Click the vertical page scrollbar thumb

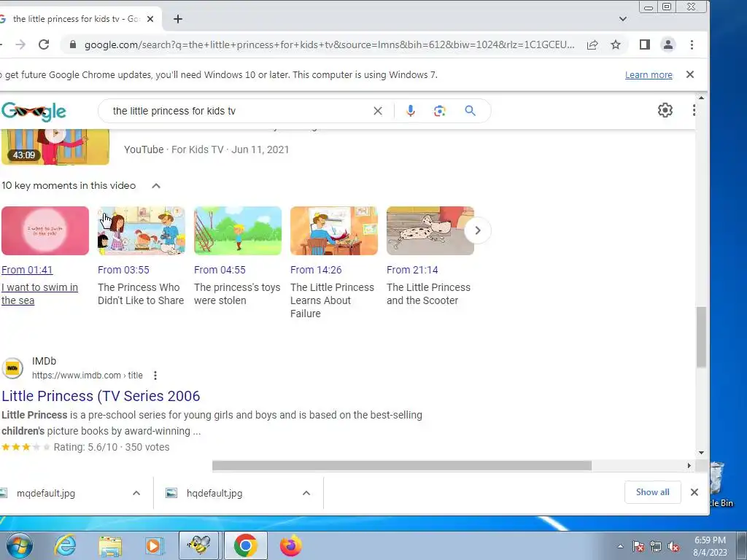[x=701, y=337]
